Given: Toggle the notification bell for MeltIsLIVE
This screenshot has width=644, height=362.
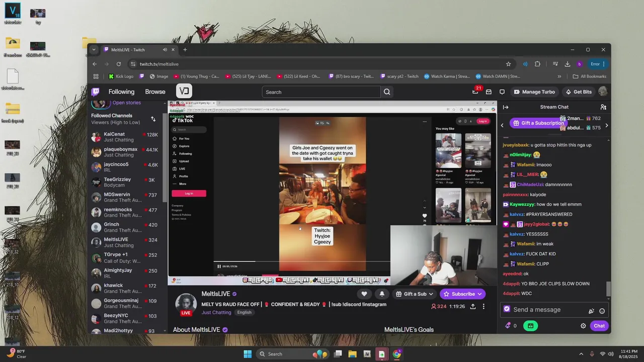Looking at the screenshot, I should point(382,294).
